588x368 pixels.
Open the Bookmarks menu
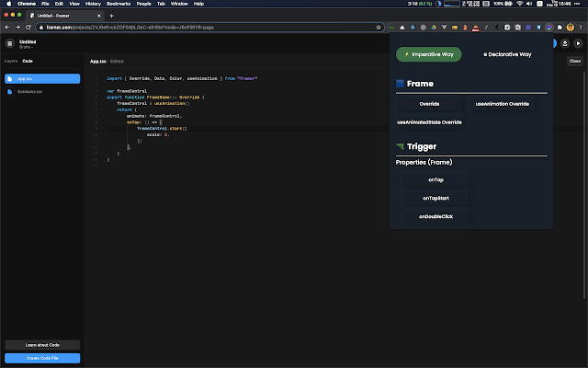click(x=119, y=4)
